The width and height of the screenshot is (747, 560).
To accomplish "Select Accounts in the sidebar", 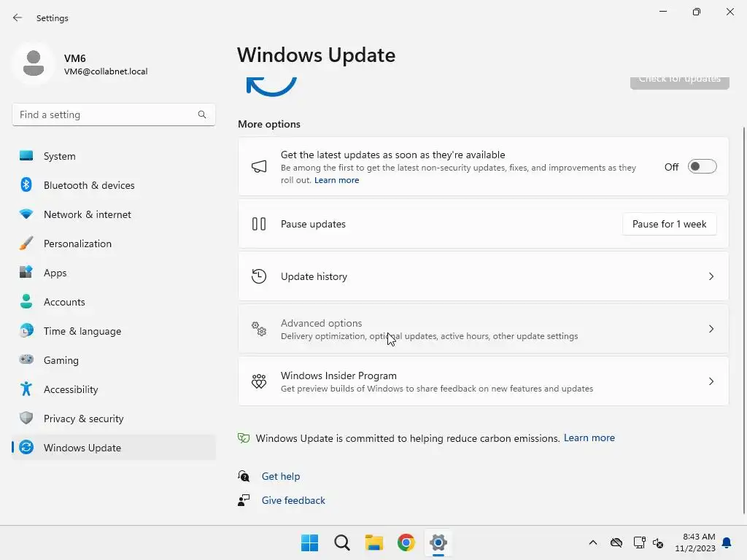I will click(x=114, y=301).
